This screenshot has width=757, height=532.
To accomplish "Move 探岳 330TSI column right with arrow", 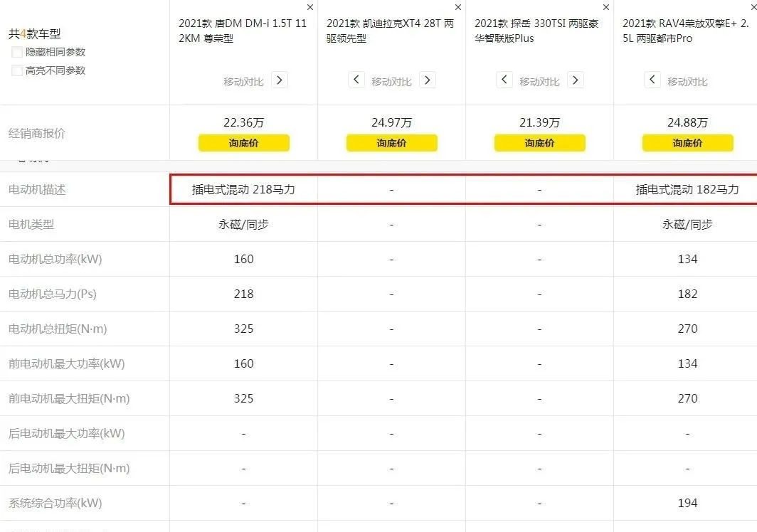I will pos(576,80).
